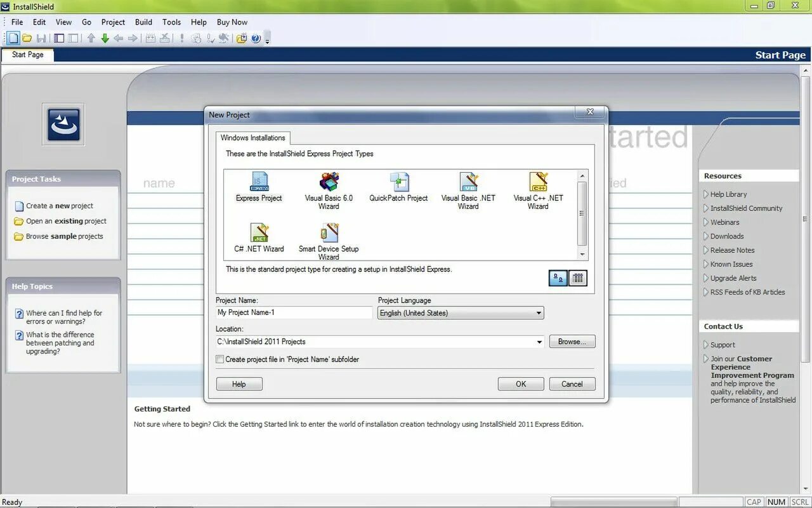
Task: Click the Open Project folder toolbar icon
Action: point(27,38)
